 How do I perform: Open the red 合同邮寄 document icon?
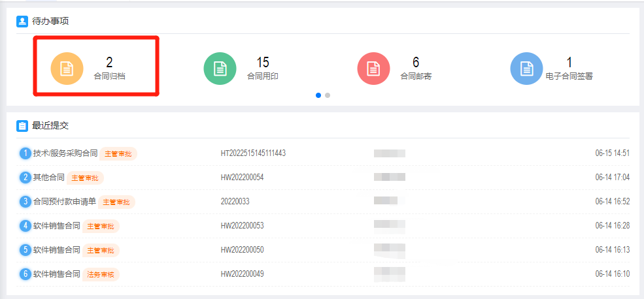373,69
